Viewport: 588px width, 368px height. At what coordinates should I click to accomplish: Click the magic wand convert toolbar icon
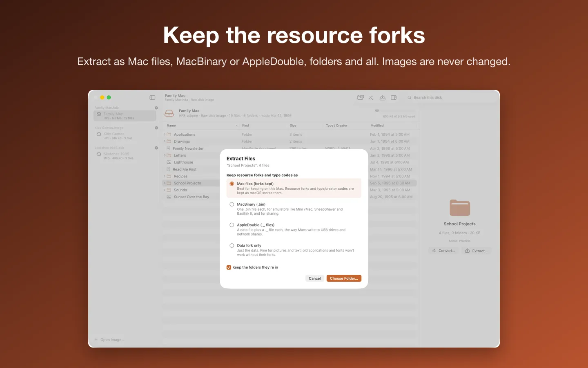point(371,98)
